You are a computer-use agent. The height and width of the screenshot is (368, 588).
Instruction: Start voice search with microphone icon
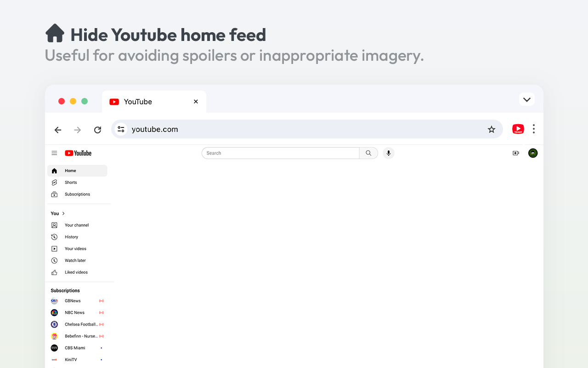point(389,153)
